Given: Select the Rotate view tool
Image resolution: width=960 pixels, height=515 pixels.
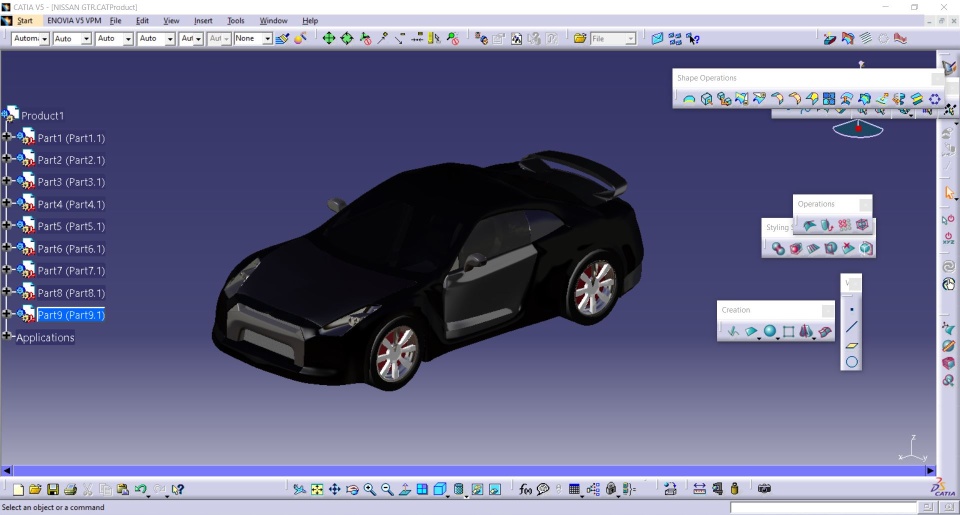Looking at the screenshot, I should [352, 489].
